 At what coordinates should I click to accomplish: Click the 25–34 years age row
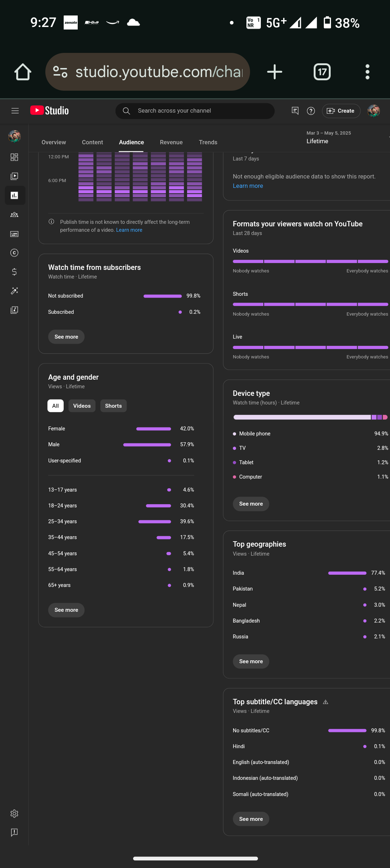point(121,521)
